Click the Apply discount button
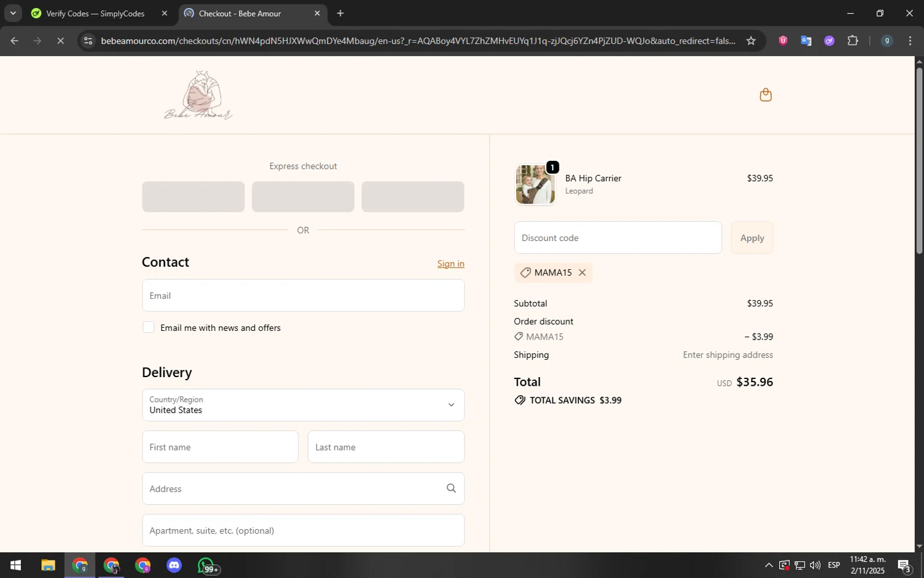Image resolution: width=924 pixels, height=578 pixels. pyautogui.click(x=752, y=238)
